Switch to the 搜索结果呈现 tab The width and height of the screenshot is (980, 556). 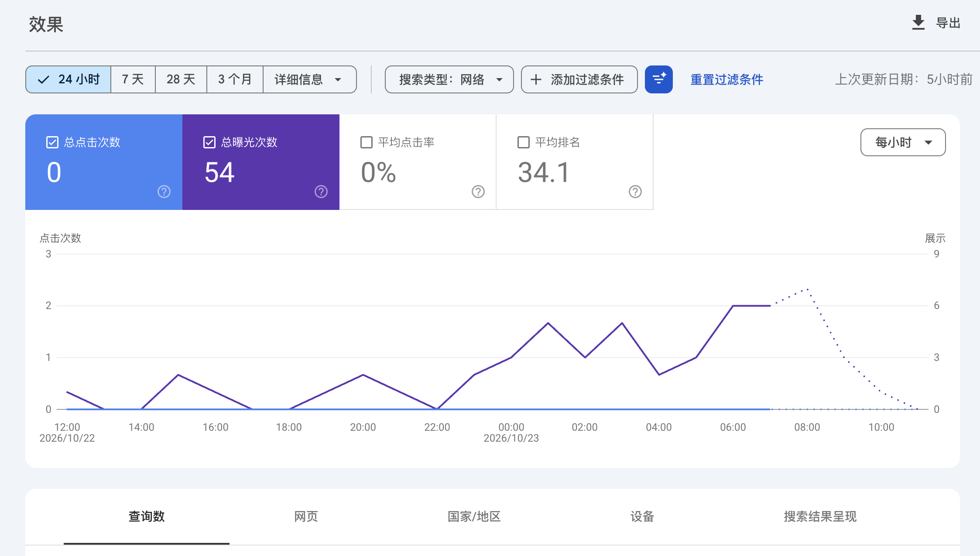(820, 516)
